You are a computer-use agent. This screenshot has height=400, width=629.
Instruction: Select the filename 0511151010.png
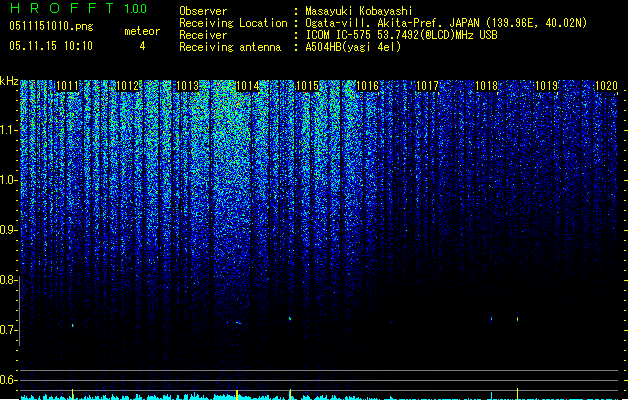click(51, 26)
